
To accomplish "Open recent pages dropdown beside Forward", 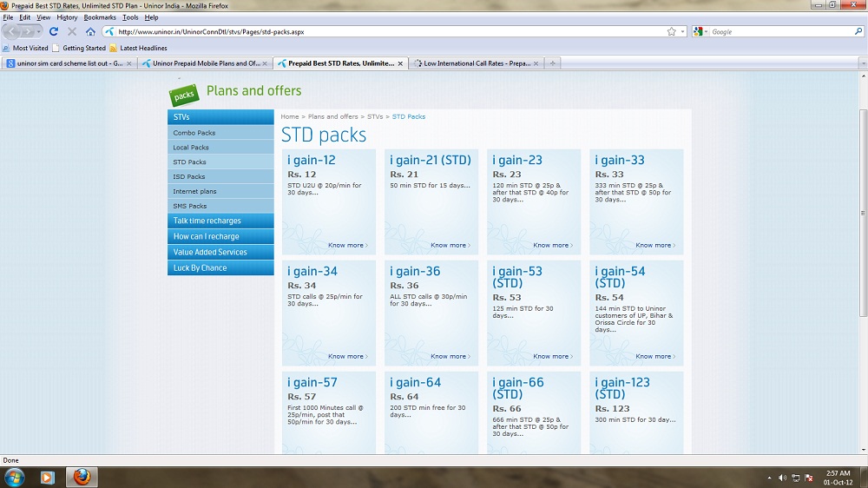I will pyautogui.click(x=38, y=31).
